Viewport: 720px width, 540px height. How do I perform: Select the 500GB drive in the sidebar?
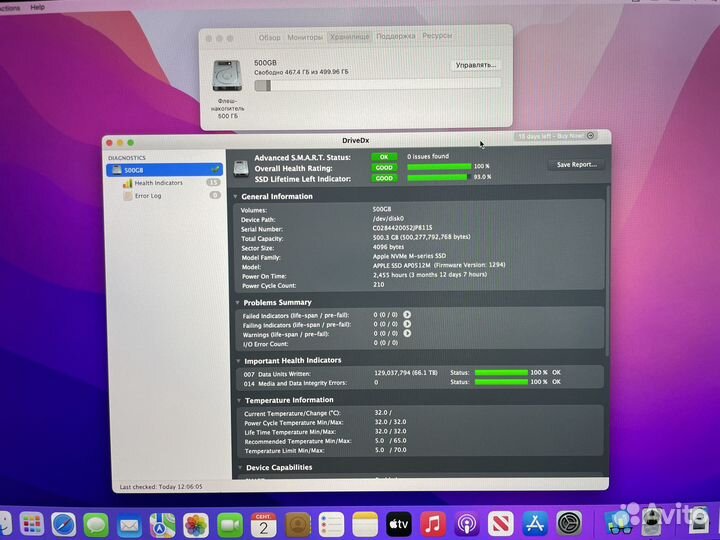pyautogui.click(x=165, y=170)
